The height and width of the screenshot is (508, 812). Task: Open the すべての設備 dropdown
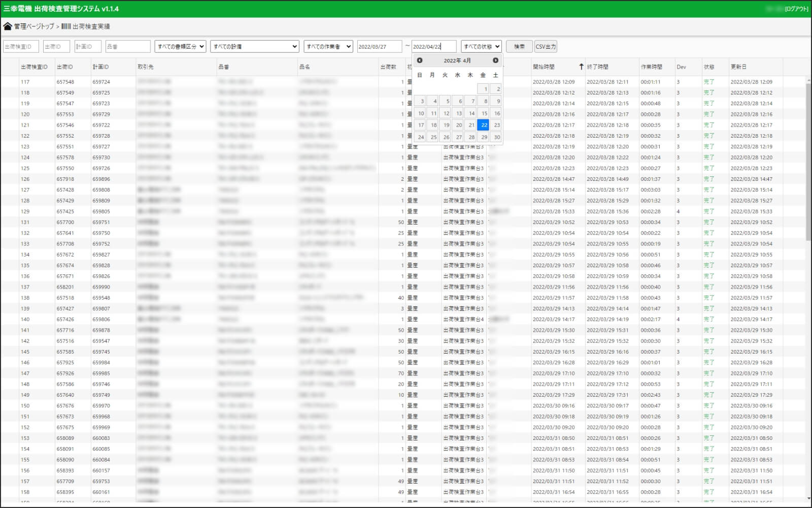[255, 46]
